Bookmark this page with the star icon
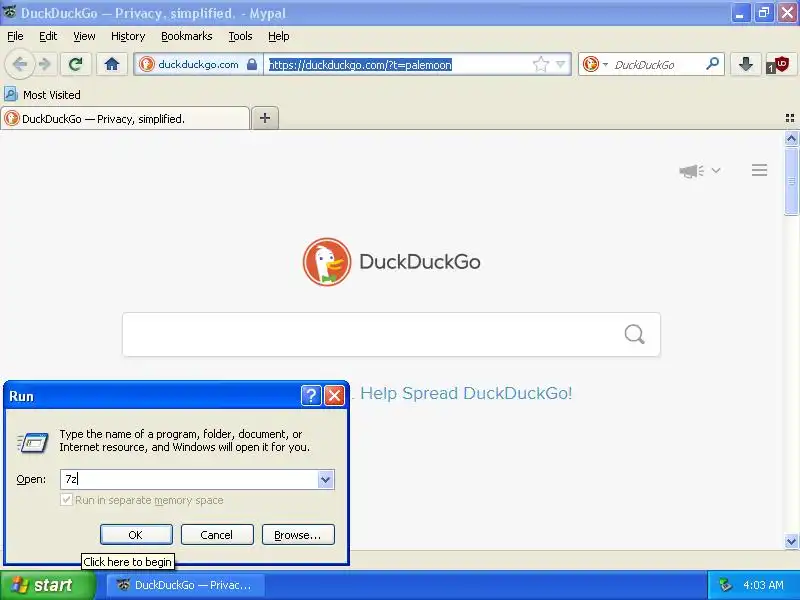Image resolution: width=800 pixels, height=600 pixels. pyautogui.click(x=541, y=64)
